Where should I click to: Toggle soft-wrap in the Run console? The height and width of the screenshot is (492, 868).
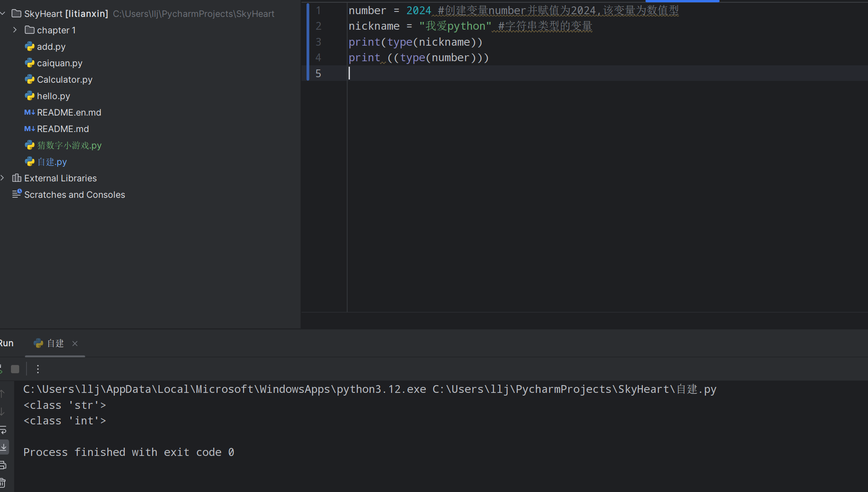pyautogui.click(x=3, y=430)
